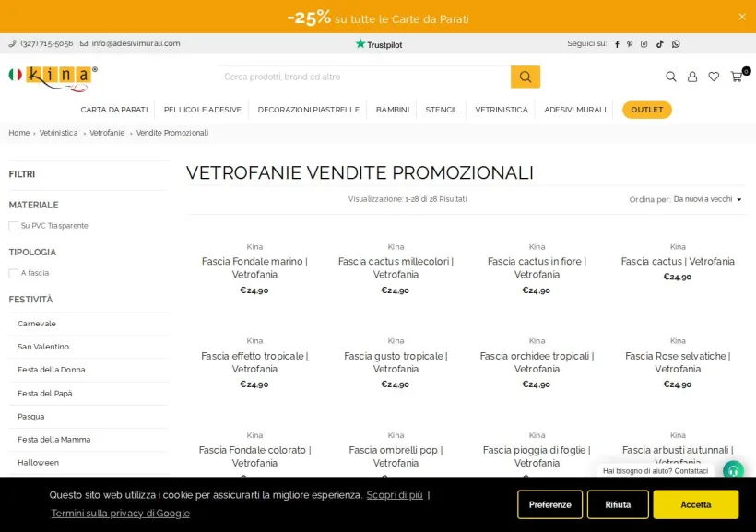Open the user account icon

[x=691, y=77]
